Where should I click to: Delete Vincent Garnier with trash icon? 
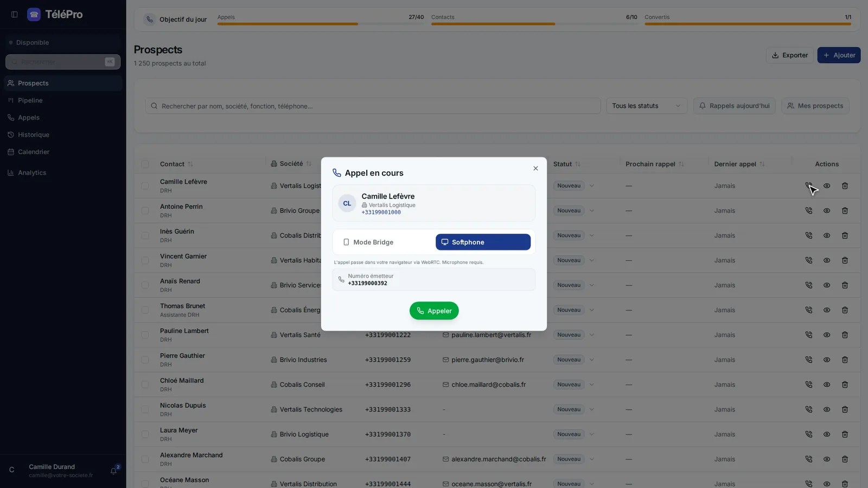[845, 260]
